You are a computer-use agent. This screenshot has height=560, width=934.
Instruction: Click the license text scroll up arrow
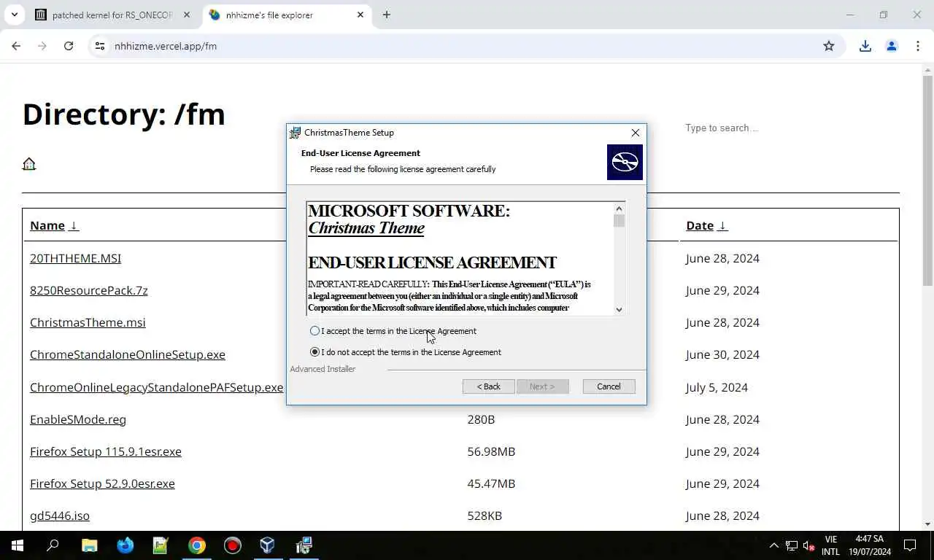click(x=620, y=208)
